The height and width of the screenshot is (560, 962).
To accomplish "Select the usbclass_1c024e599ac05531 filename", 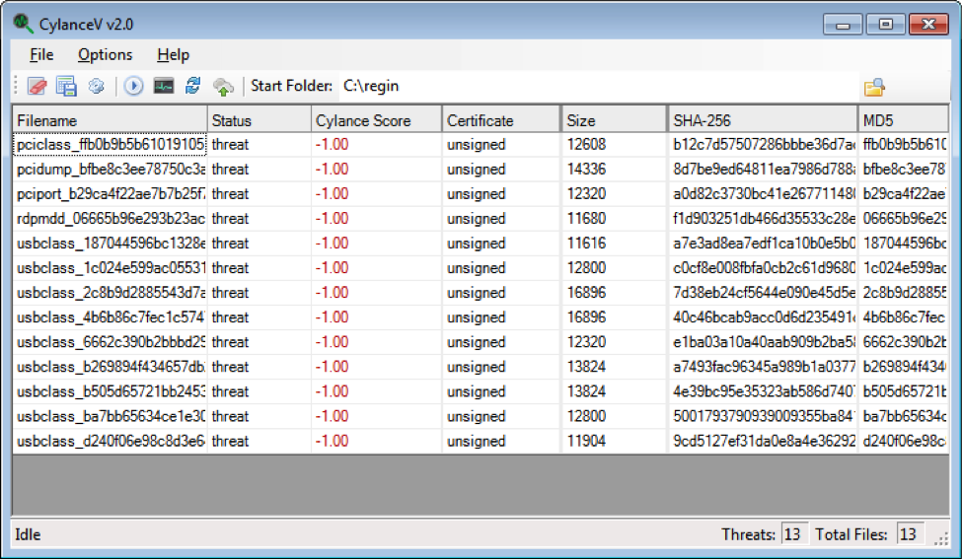I will (x=111, y=268).
